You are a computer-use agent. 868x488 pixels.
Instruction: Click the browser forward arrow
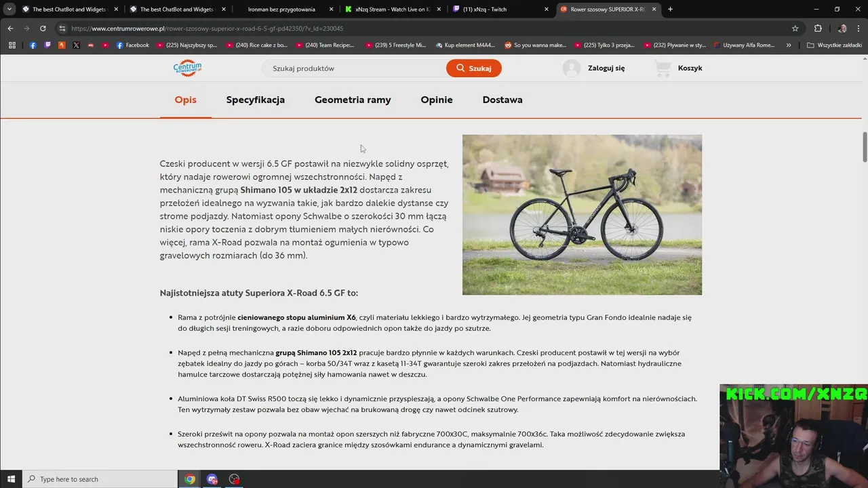point(26,28)
